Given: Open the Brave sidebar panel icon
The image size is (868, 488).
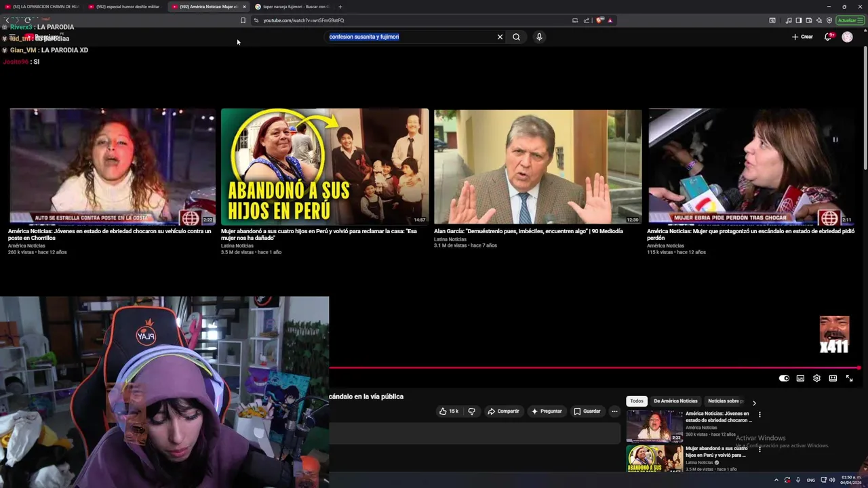Looking at the screenshot, I should pyautogui.click(x=799, y=20).
